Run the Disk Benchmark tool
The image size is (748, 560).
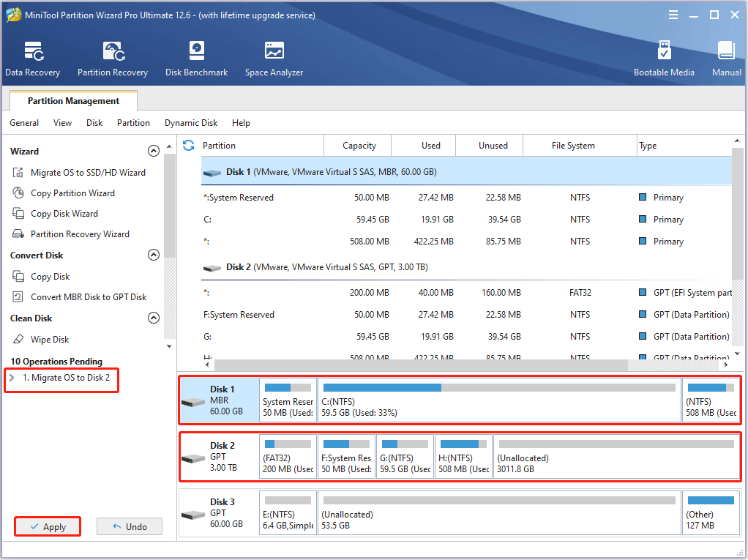click(x=197, y=59)
